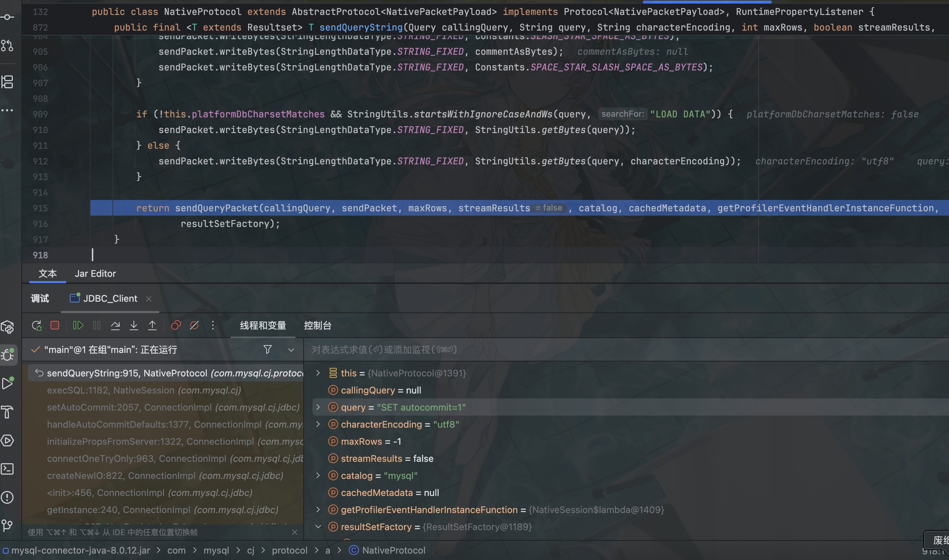The width and height of the screenshot is (949, 560).
Task: Expand the query variable node
Action: [x=318, y=407]
